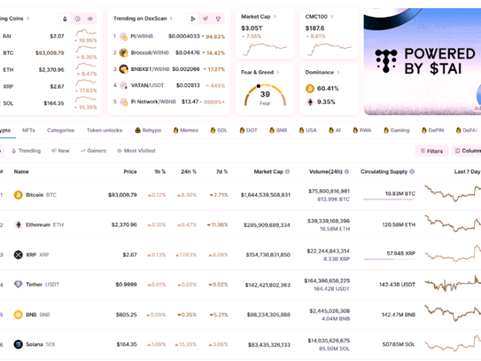The width and height of the screenshot is (481, 361).
Task: Click the $TAI logo icon on banner
Action: point(386,61)
